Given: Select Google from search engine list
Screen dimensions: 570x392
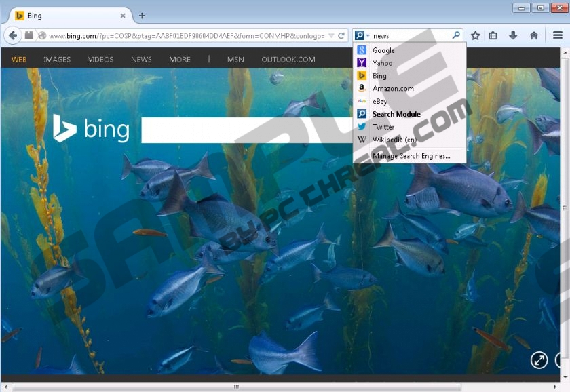Looking at the screenshot, I should pos(383,50).
